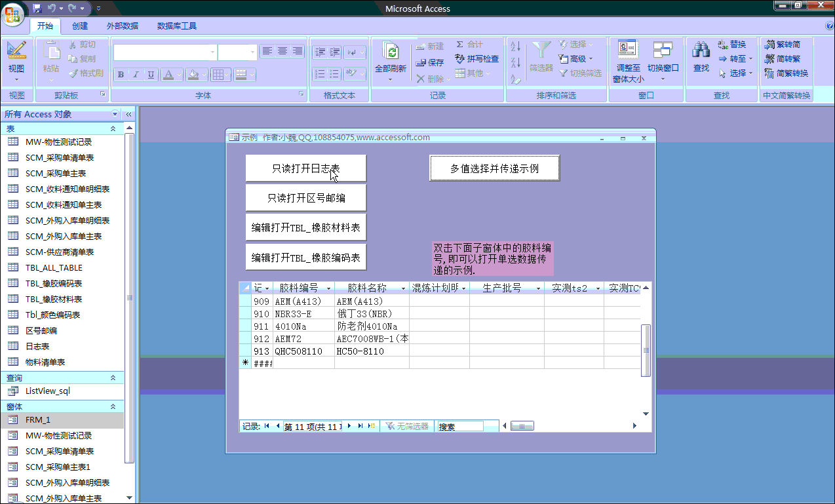Open 简繁转换 Chinese conversion dialog
Image resolution: width=835 pixels, height=504 pixels.
pos(786,73)
